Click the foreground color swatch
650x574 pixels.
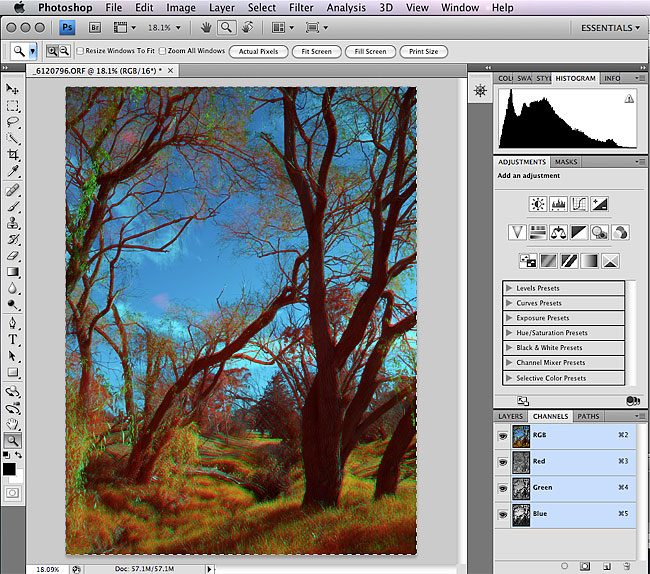(9, 468)
